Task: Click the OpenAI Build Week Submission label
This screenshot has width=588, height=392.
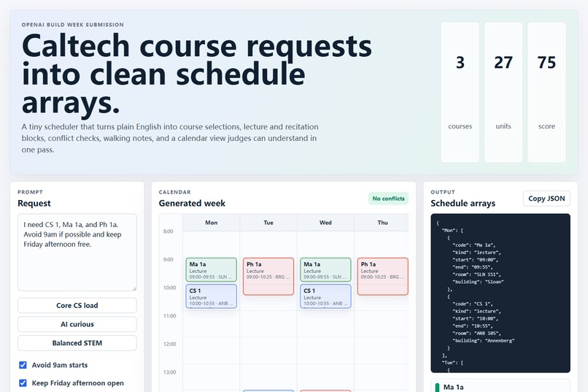Action: (73, 25)
